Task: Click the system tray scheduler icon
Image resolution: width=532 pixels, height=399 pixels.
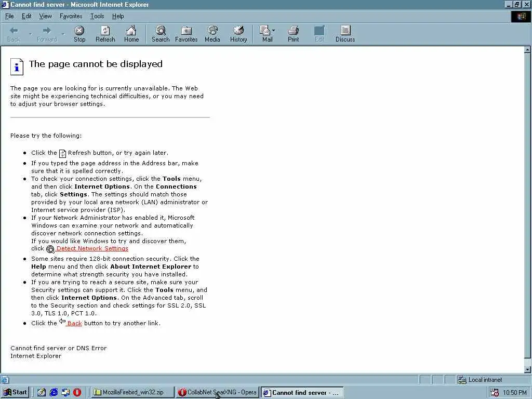Action: pyautogui.click(x=495, y=393)
